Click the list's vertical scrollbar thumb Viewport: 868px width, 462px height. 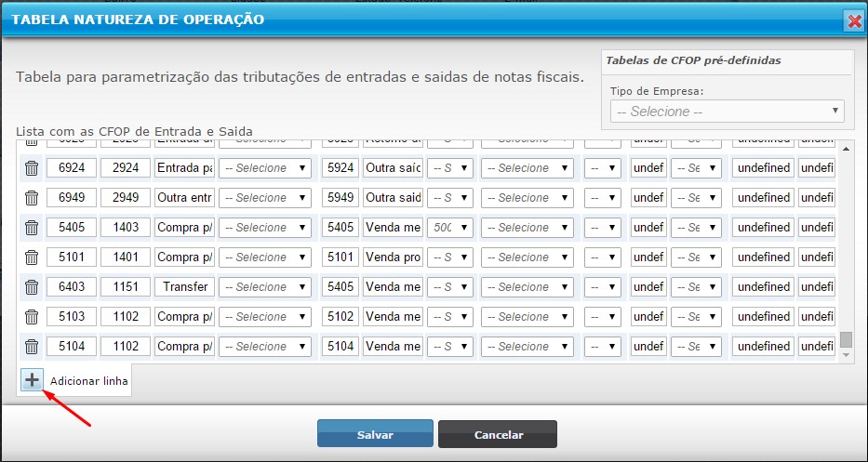846,338
